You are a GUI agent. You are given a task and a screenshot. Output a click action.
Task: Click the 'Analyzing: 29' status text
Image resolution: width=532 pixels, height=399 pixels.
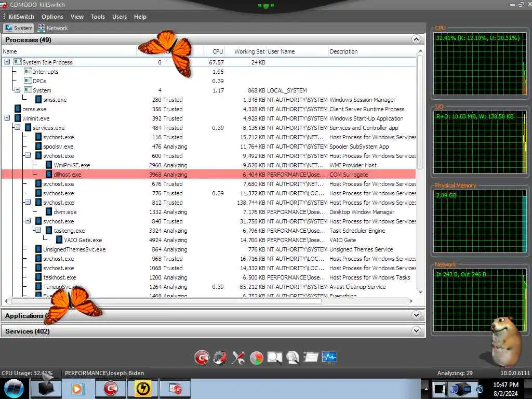coord(455,373)
